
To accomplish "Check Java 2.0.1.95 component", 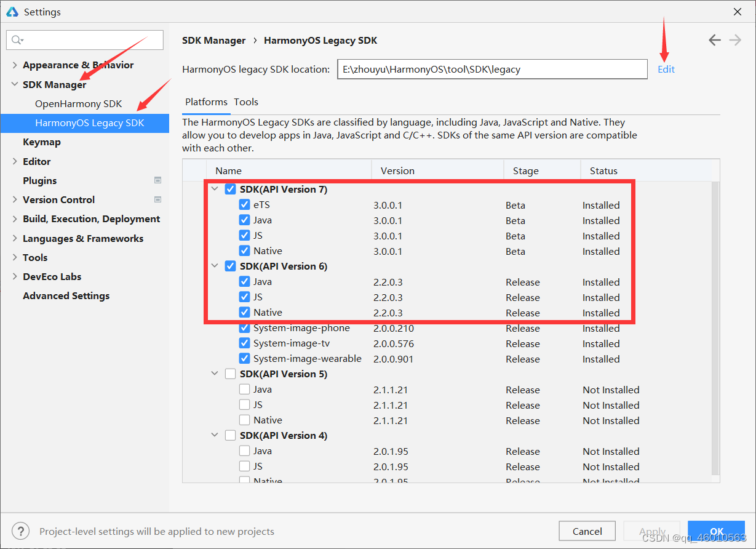I will (244, 451).
